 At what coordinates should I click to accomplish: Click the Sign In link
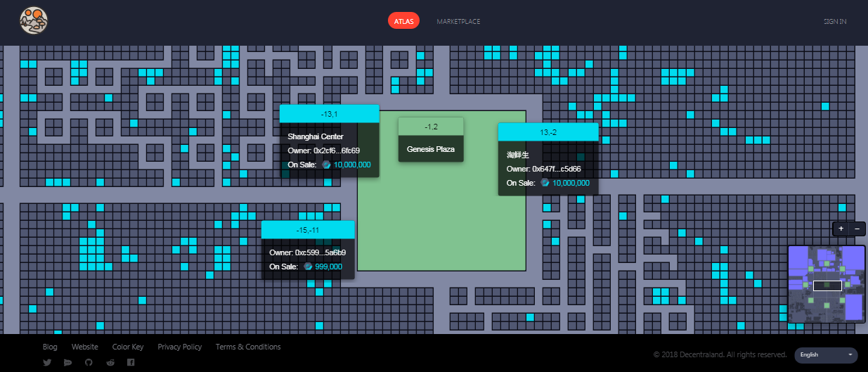click(835, 21)
